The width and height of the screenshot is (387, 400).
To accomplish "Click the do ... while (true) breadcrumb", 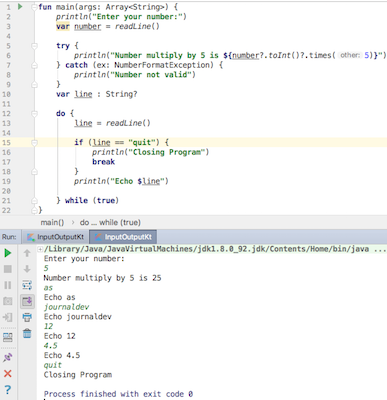I will coord(110,222).
